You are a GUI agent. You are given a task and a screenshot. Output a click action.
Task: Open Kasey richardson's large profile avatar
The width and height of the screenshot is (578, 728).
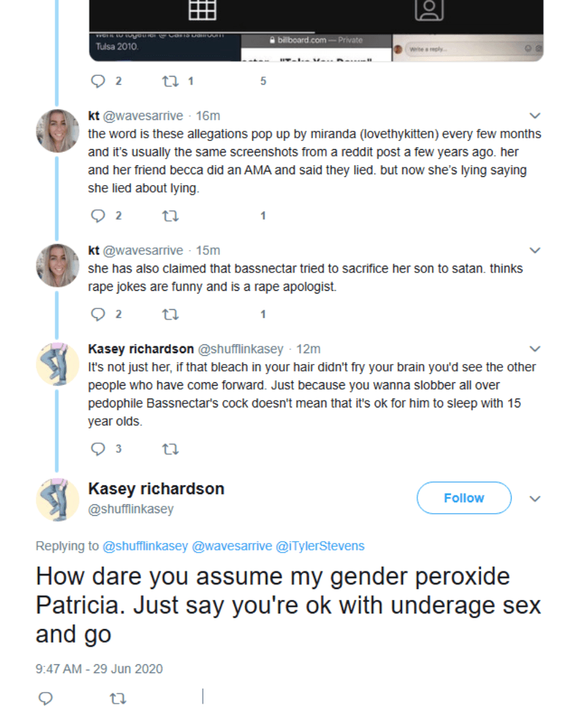tap(58, 500)
